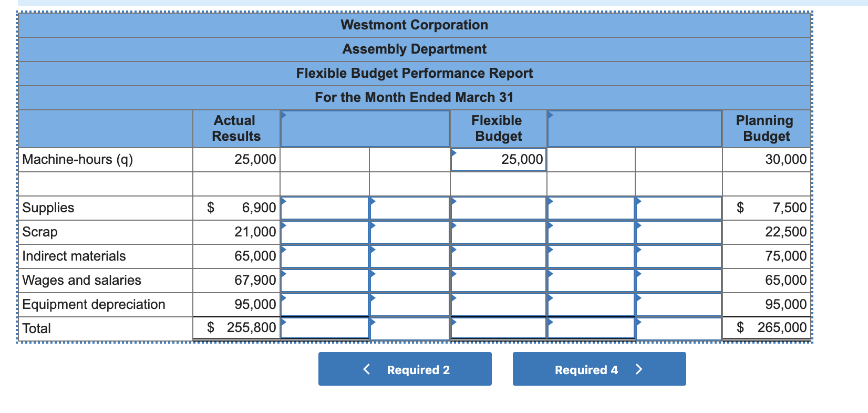
Task: Select the Indirect materials variance field beside 65,000
Action: pyautogui.click(x=325, y=256)
